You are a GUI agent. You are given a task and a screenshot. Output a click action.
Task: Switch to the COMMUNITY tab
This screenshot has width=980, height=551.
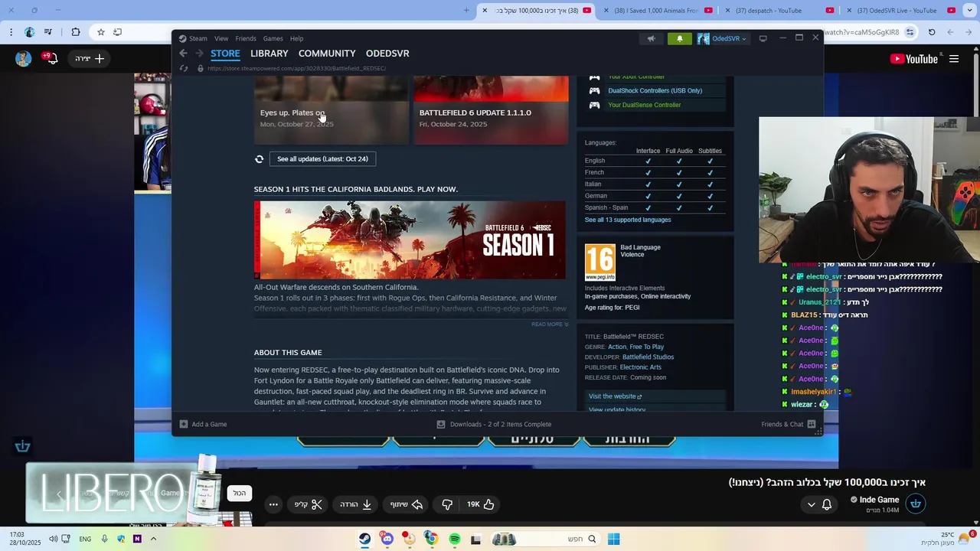(327, 54)
